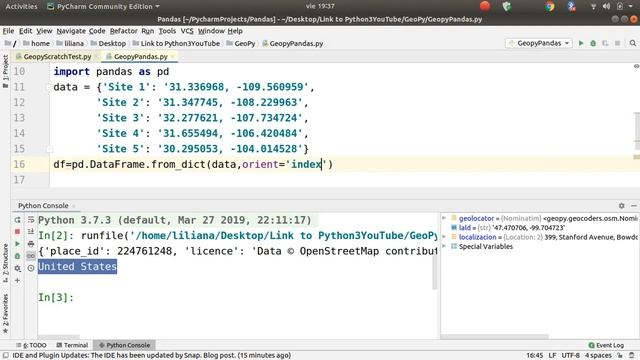Screen dimensions: 640x360
Task: Toggle show variables glasses icon
Action: (x=31, y=256)
